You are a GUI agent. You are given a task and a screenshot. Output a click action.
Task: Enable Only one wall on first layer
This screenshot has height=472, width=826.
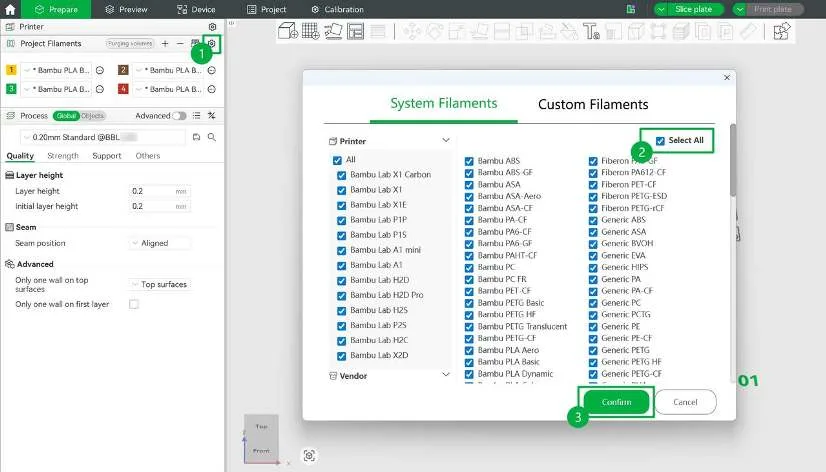tap(134, 304)
